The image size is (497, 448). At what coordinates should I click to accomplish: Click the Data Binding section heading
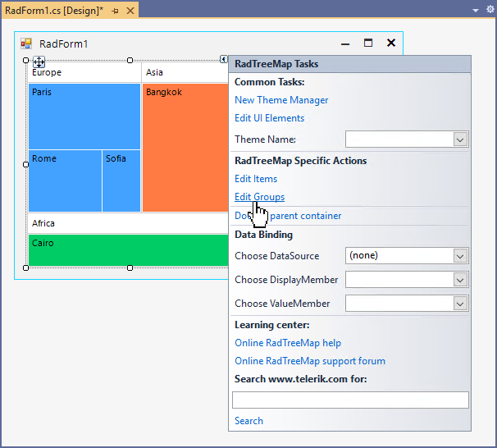click(x=263, y=235)
